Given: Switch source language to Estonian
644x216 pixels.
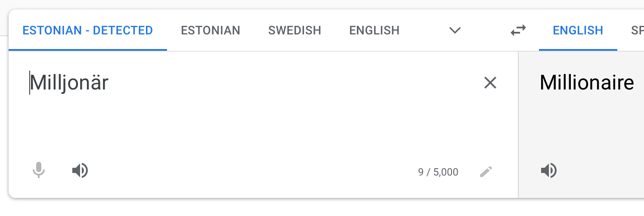Looking at the screenshot, I should 211,31.
